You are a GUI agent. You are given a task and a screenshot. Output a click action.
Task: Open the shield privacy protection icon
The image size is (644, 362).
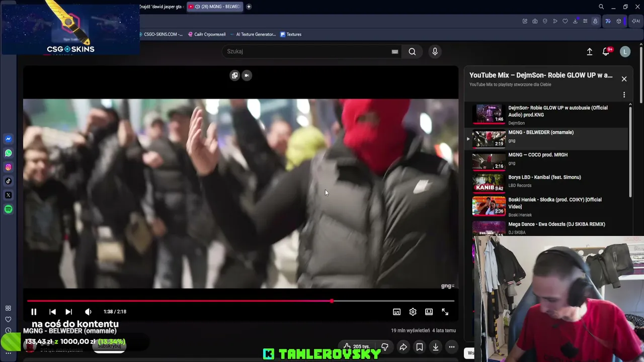tap(545, 21)
